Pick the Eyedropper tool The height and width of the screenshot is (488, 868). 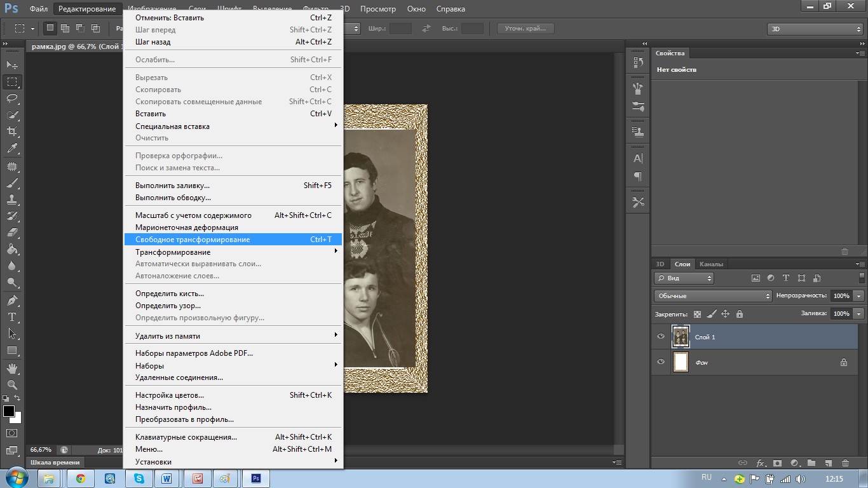(x=12, y=149)
